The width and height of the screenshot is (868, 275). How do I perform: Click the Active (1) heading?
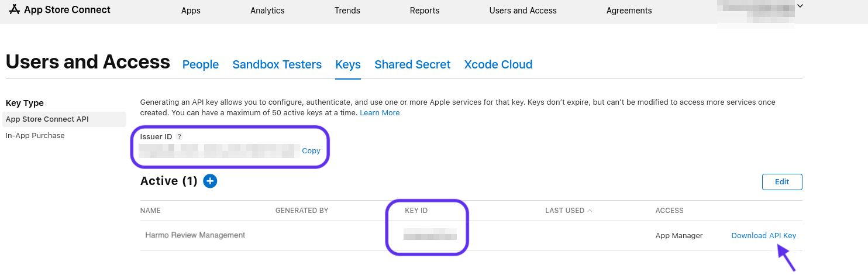(x=169, y=181)
